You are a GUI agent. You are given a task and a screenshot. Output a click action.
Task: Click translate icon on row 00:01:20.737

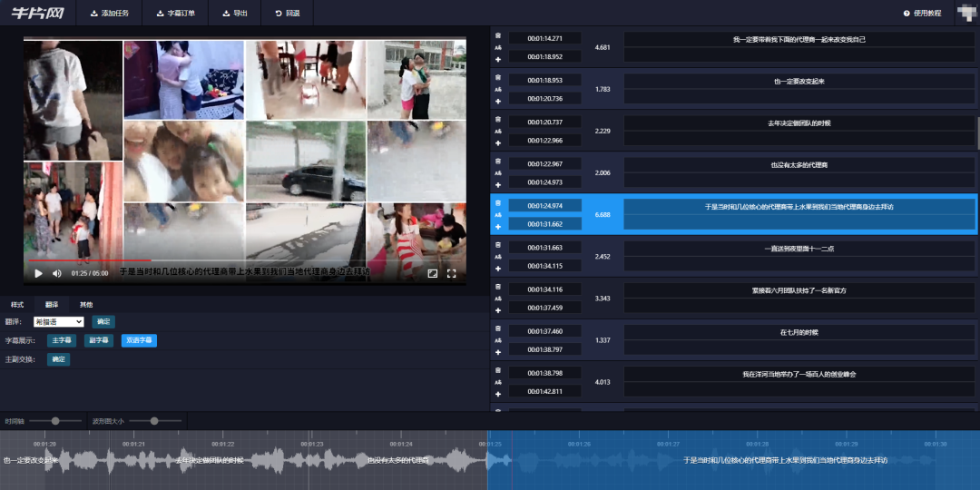[x=498, y=132]
